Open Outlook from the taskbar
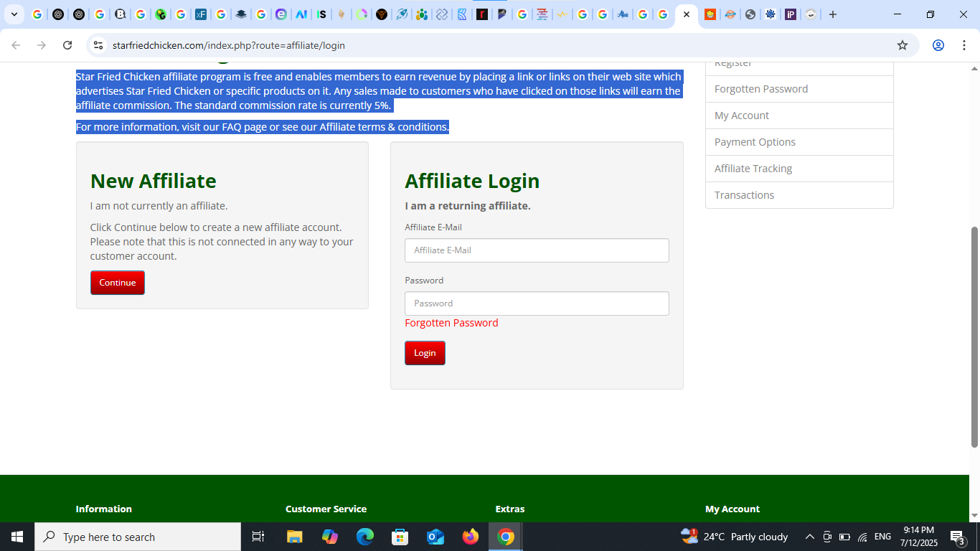The width and height of the screenshot is (980, 551). click(x=435, y=537)
